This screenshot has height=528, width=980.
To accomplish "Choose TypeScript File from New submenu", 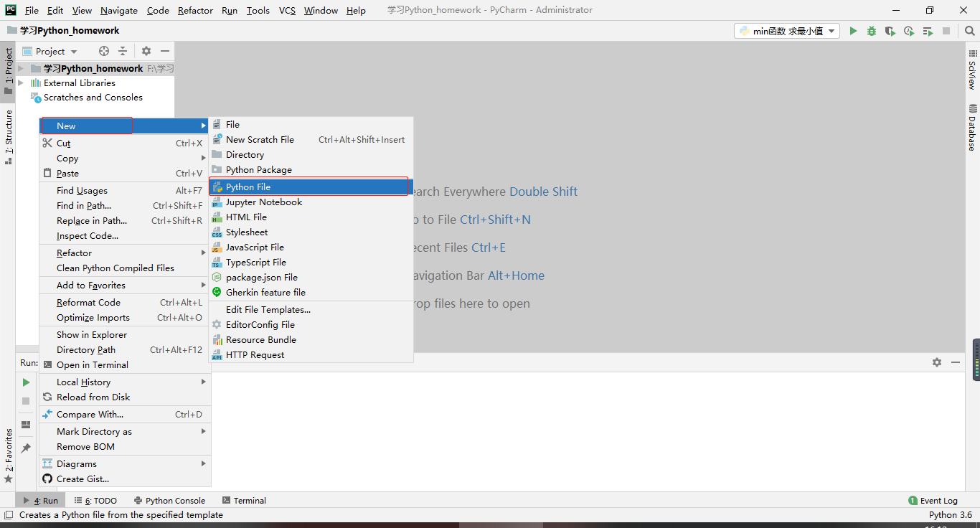I will pyautogui.click(x=311, y=263).
